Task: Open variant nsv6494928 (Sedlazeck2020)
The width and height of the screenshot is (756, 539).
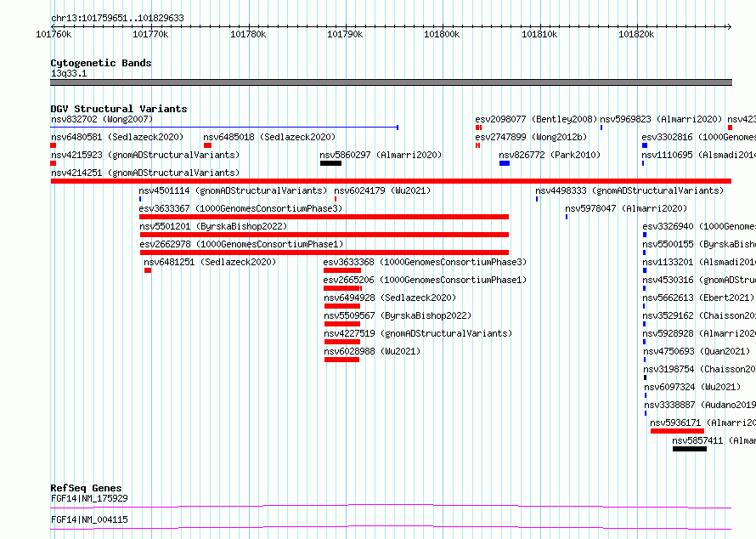Action: click(390, 298)
